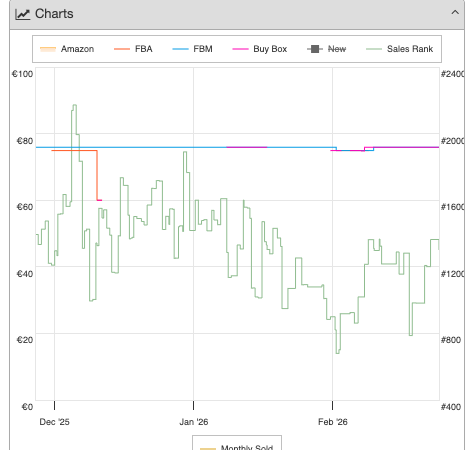Click the orange FBA line's drop in December
The width and height of the screenshot is (474, 450).
(97, 175)
